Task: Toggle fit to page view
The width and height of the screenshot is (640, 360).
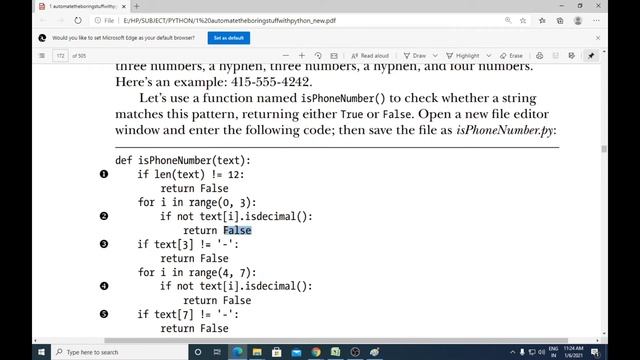Action: (x=334, y=56)
